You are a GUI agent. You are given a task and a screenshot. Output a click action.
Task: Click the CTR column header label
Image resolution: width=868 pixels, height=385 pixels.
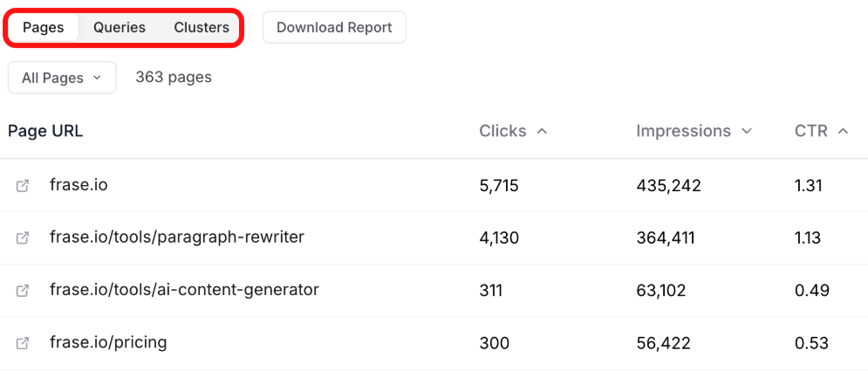click(811, 131)
